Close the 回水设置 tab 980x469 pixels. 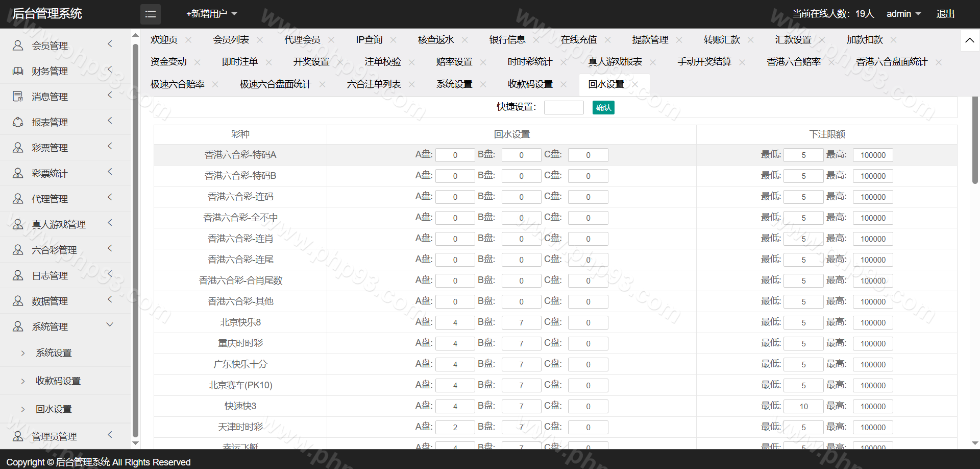coord(635,84)
